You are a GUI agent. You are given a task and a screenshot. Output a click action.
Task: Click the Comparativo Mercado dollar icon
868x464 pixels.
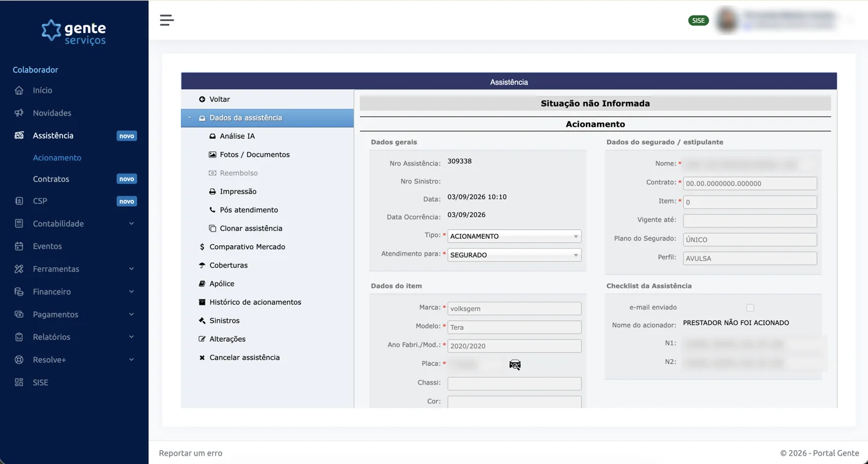pyautogui.click(x=202, y=247)
